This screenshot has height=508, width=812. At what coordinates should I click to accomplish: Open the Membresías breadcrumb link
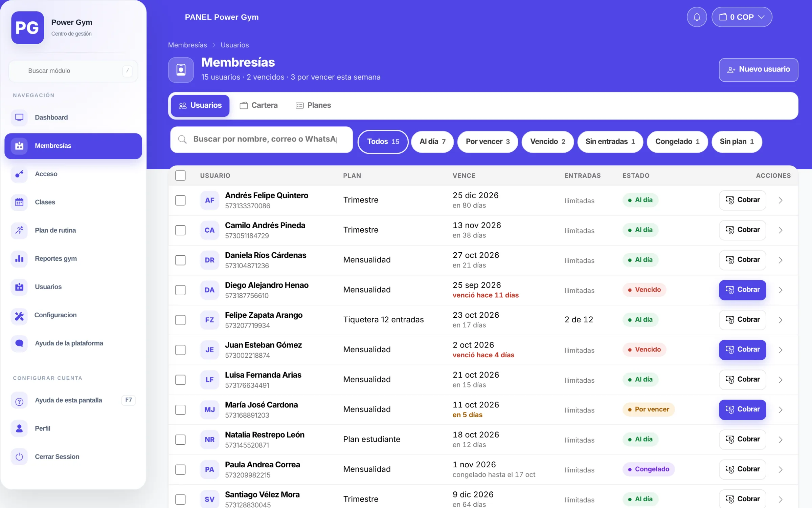tap(187, 45)
